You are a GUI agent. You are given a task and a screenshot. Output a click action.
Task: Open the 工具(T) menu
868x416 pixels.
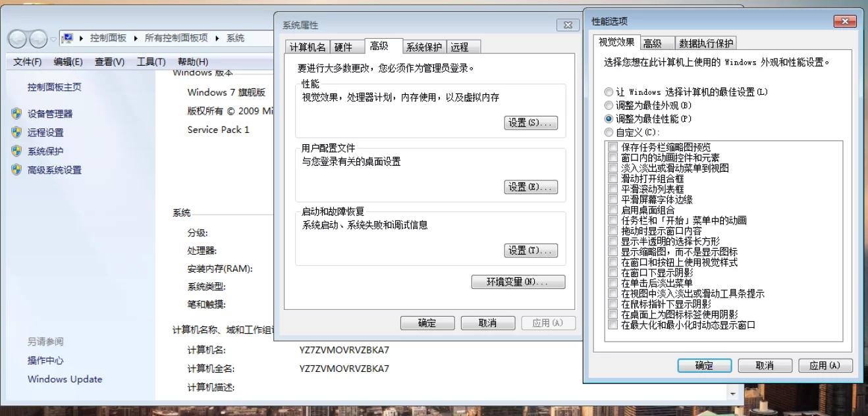tap(150, 61)
